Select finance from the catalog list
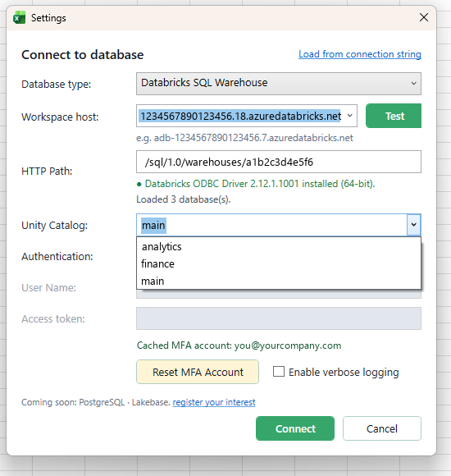This screenshot has width=451, height=476. (x=279, y=263)
